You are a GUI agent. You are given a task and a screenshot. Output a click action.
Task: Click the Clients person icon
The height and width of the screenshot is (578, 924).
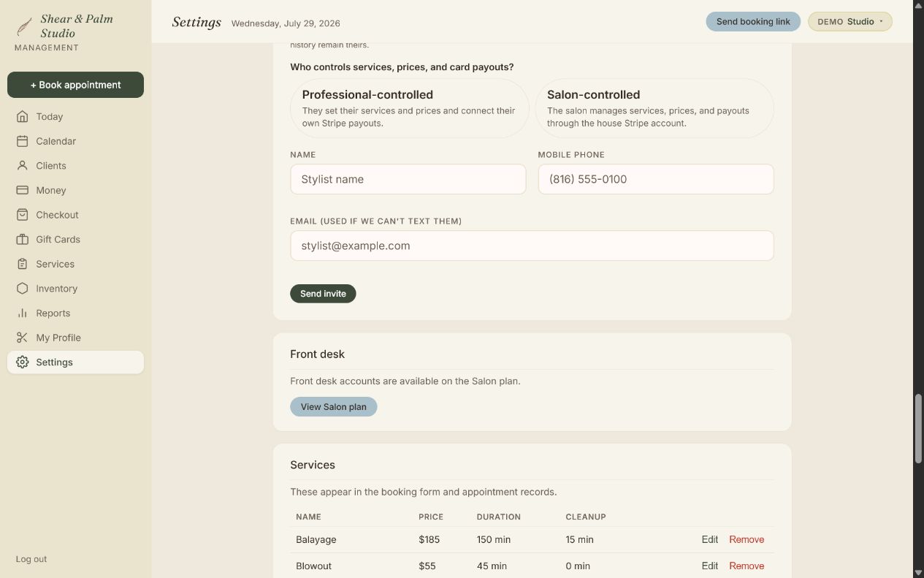pos(23,166)
